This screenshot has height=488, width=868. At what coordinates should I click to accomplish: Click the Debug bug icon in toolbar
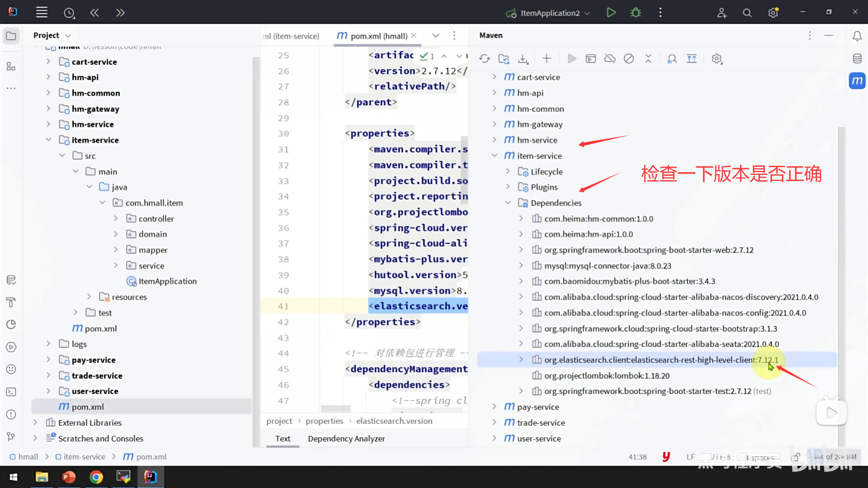pyautogui.click(x=636, y=13)
